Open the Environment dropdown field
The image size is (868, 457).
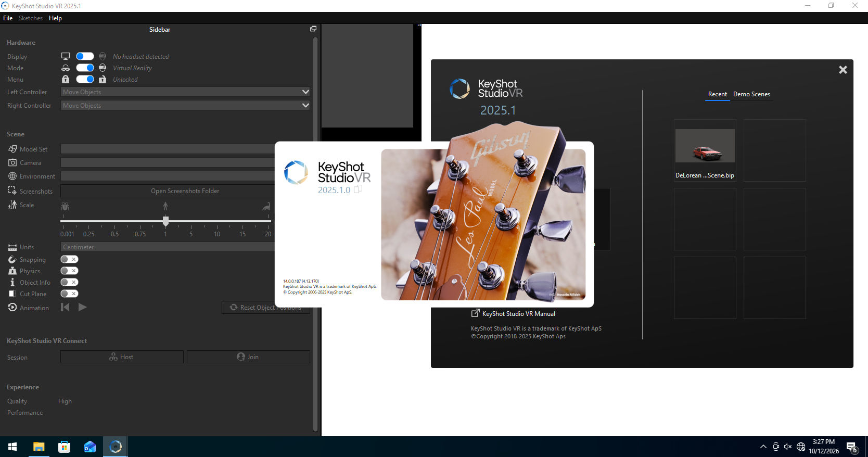click(168, 176)
